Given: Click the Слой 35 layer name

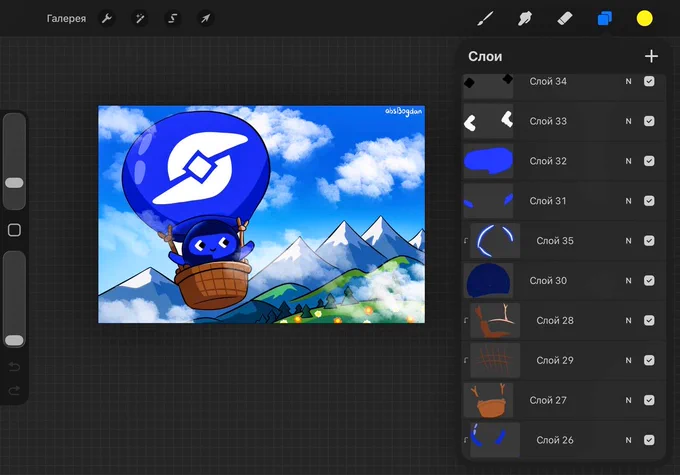Looking at the screenshot, I should point(555,241).
